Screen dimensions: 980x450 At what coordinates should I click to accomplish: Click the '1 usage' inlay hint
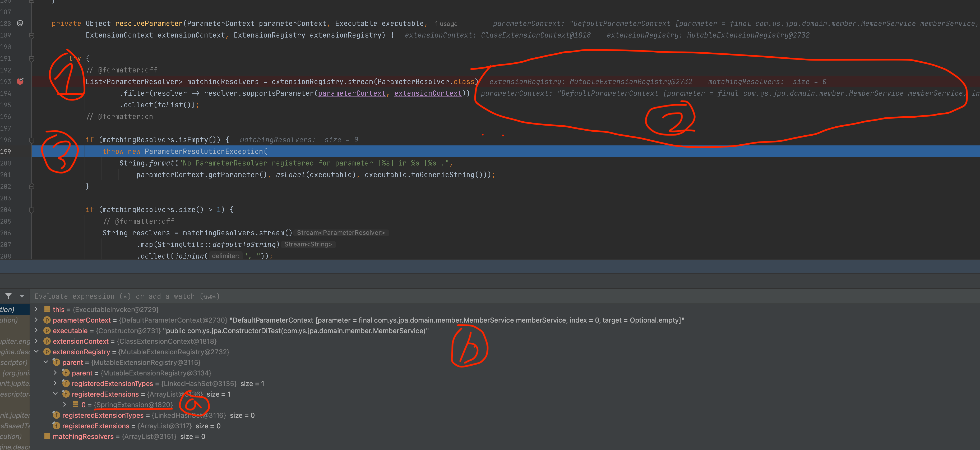coord(446,24)
